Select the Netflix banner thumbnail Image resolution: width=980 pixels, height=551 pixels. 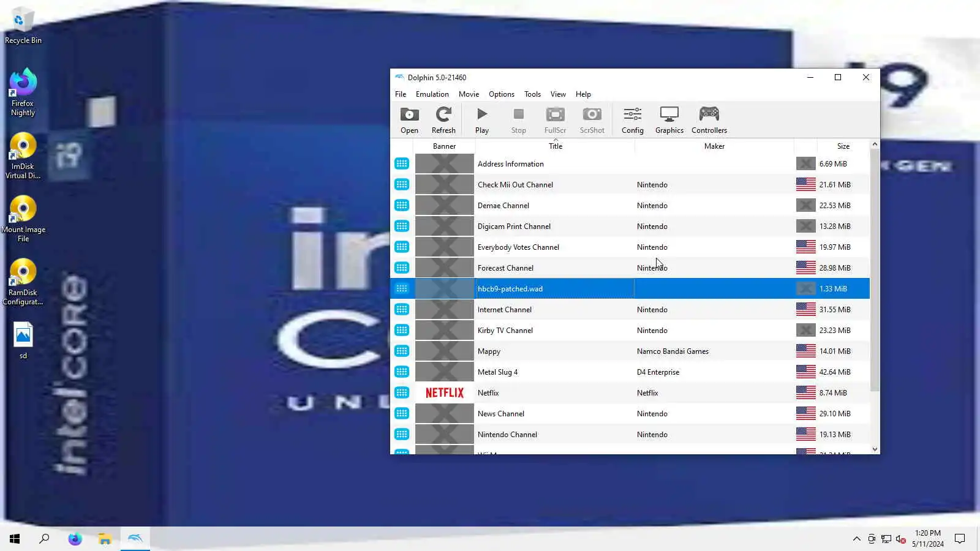[x=445, y=393]
